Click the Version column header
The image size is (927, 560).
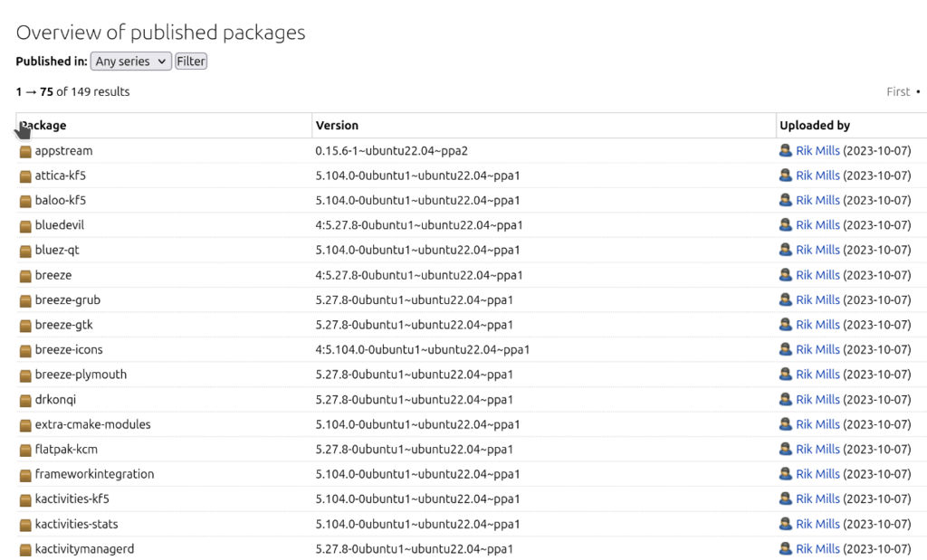point(337,126)
